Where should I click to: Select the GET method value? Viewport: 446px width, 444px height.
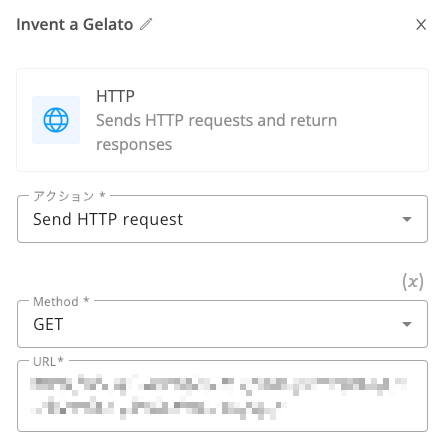pos(48,324)
